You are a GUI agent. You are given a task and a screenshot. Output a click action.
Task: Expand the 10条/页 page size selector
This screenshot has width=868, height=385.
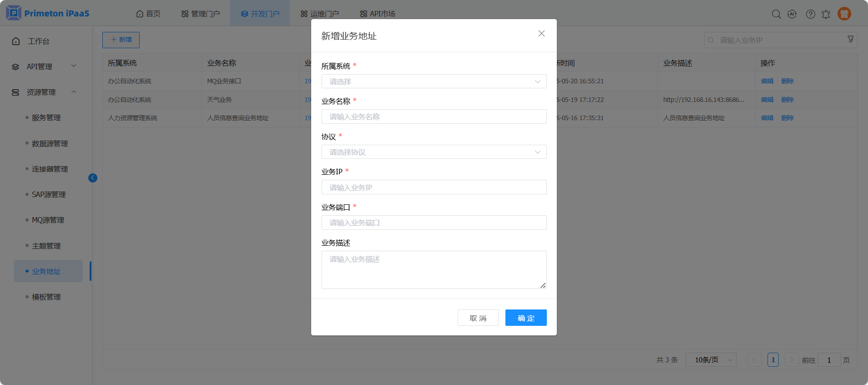click(x=710, y=360)
